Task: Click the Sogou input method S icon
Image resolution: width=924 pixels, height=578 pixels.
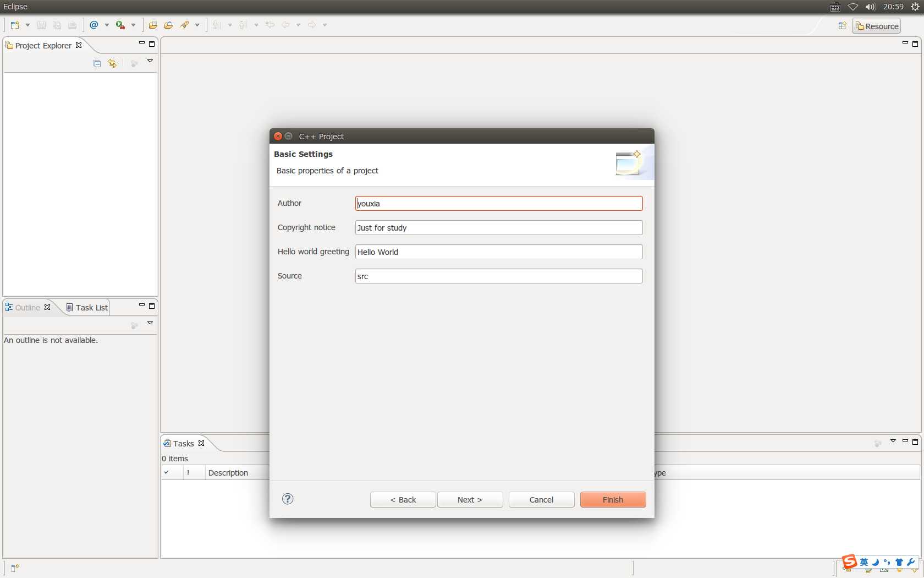Action: click(850, 561)
